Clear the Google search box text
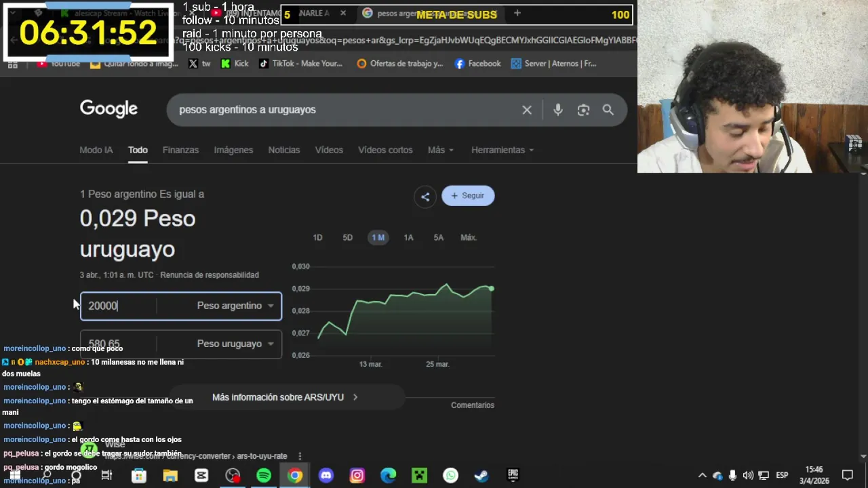 [x=527, y=110]
